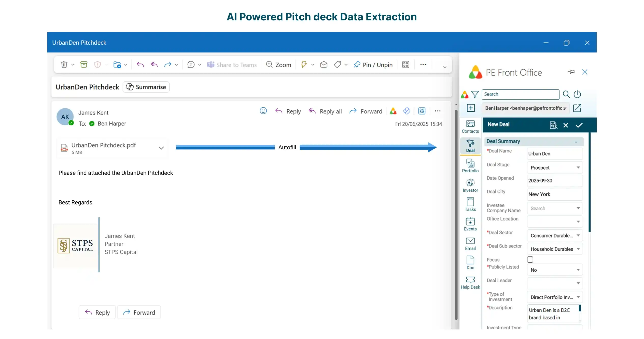
Task: Click PE Front Office add-in icon in message header
Action: point(393,111)
